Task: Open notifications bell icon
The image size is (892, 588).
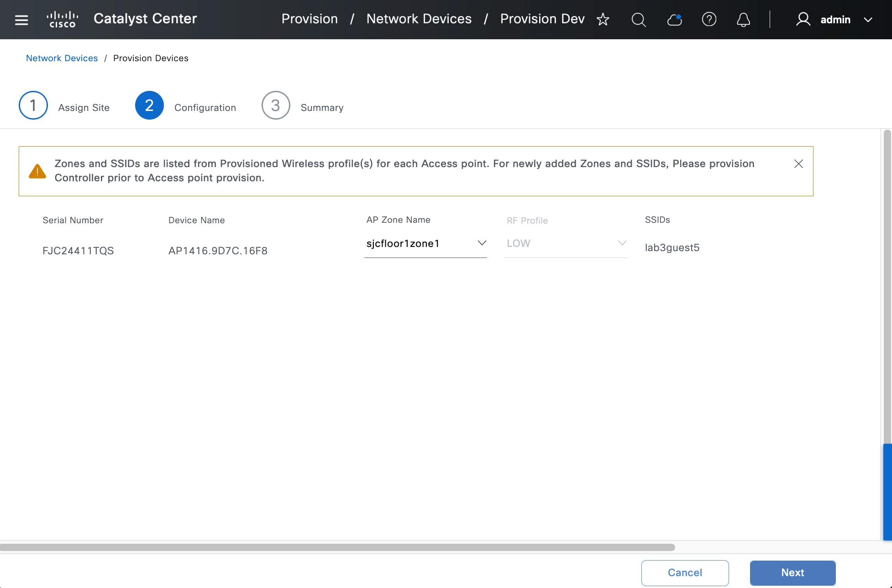Action: (x=743, y=20)
